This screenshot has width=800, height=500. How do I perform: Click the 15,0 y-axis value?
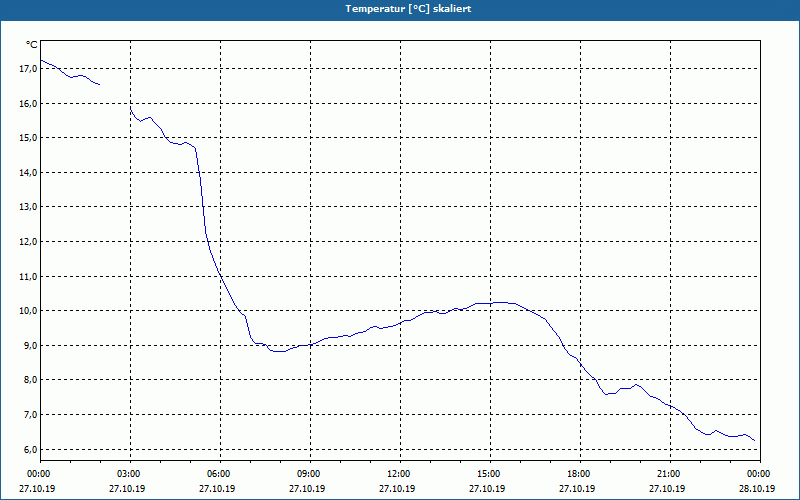pos(28,138)
